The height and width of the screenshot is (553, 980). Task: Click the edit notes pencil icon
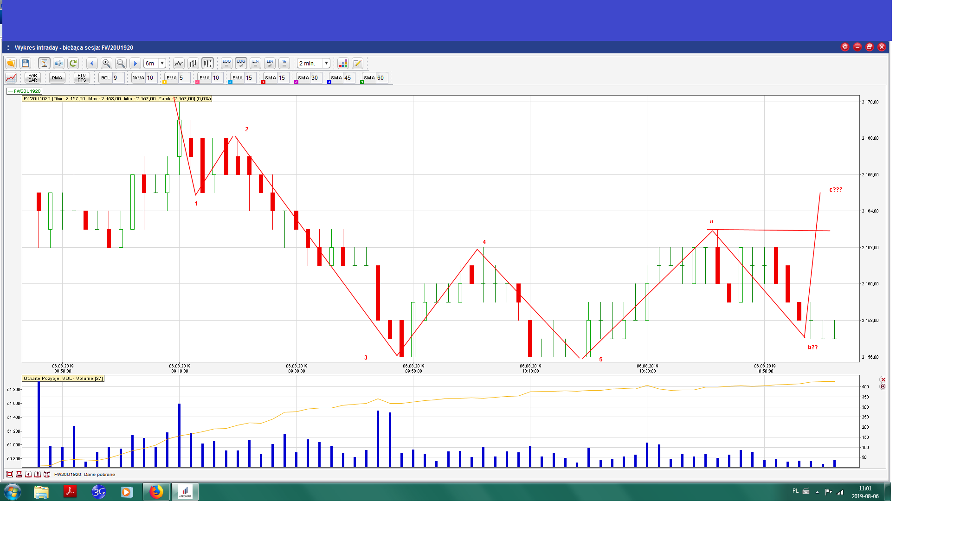pyautogui.click(x=357, y=63)
